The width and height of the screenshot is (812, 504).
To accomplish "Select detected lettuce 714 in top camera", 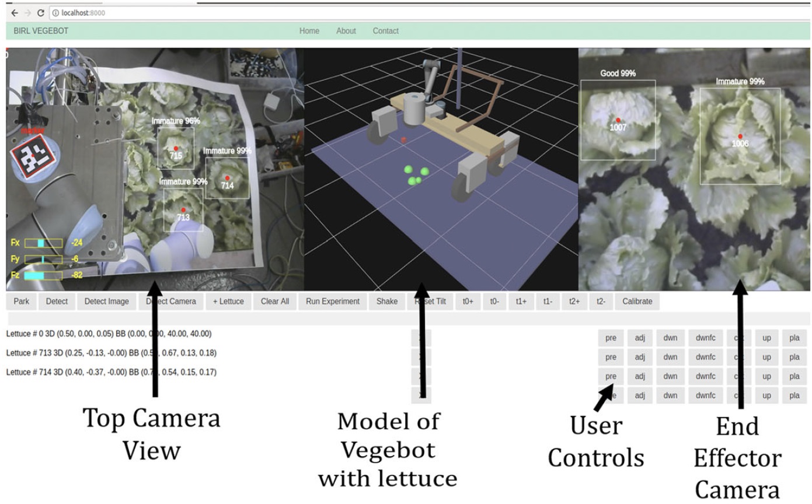I will pos(227,178).
